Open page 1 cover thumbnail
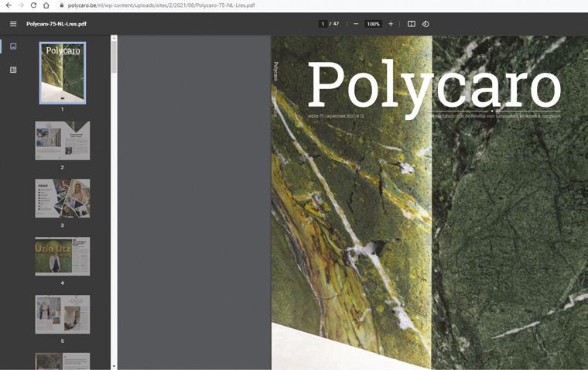 click(x=63, y=73)
